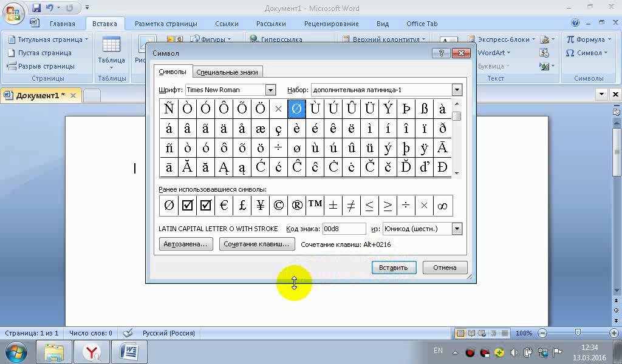Click the volume speaker tray icon

point(514,352)
